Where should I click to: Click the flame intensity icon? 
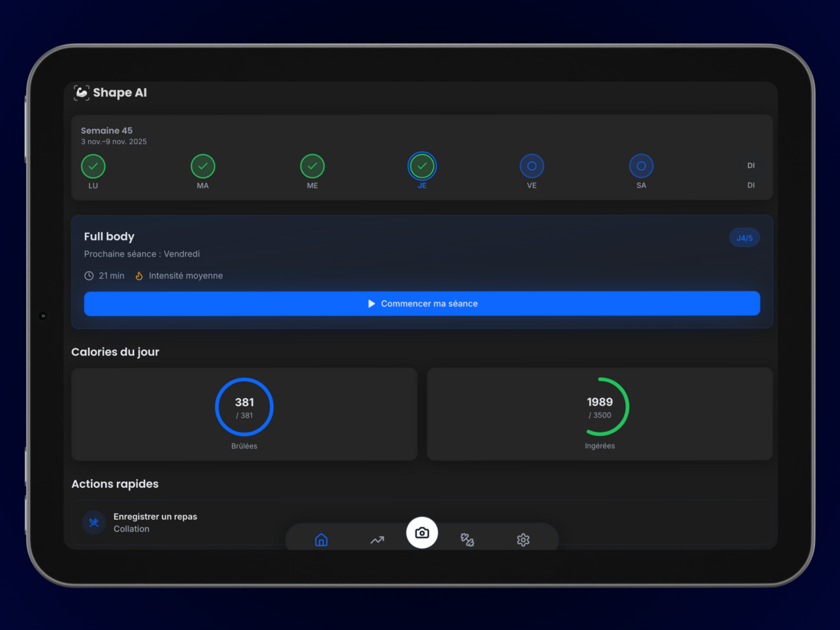click(139, 276)
